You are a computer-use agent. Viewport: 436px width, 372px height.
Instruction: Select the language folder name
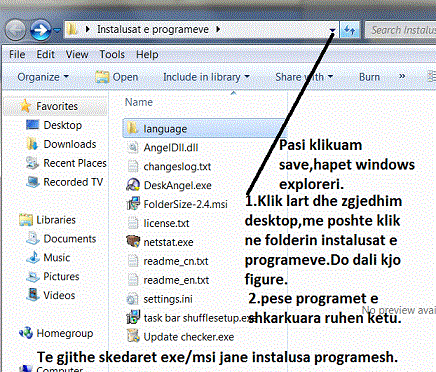point(165,129)
